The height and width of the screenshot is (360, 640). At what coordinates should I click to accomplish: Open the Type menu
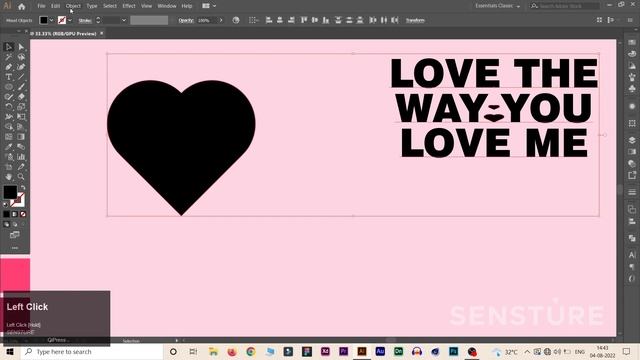92,6
